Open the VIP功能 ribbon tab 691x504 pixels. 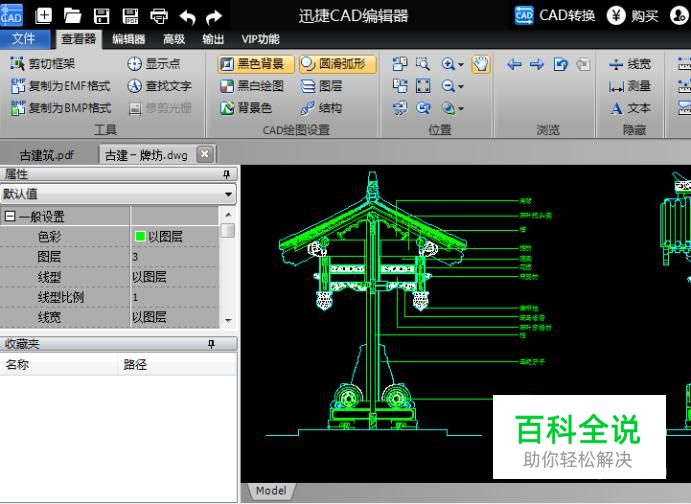point(260,39)
